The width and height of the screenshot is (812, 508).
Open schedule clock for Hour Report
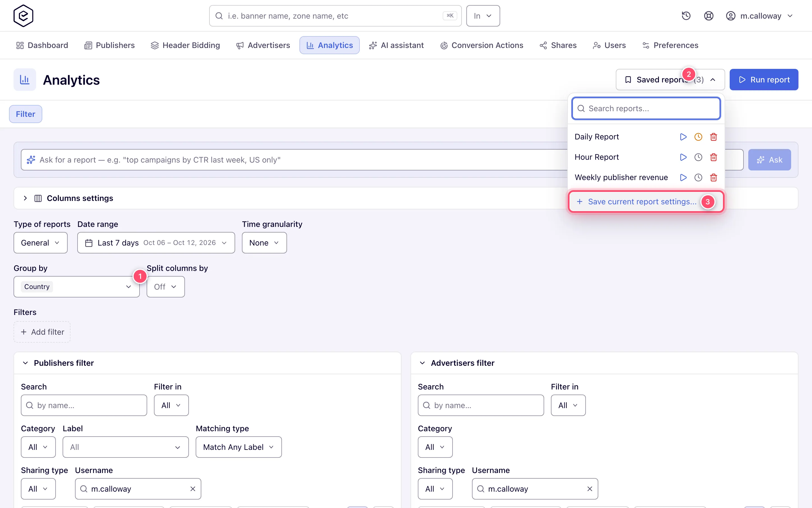point(698,157)
